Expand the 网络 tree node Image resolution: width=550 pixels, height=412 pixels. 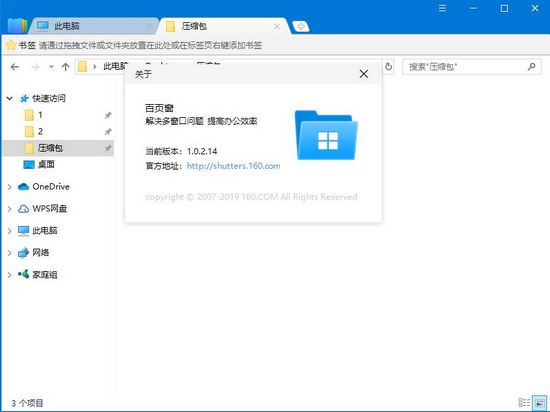pyautogui.click(x=9, y=253)
